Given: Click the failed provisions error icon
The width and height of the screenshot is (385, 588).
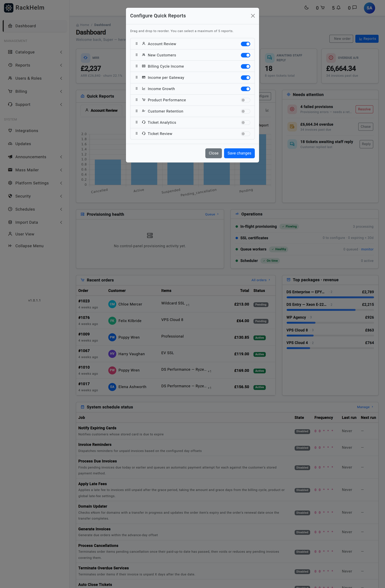Looking at the screenshot, I should coord(292,109).
